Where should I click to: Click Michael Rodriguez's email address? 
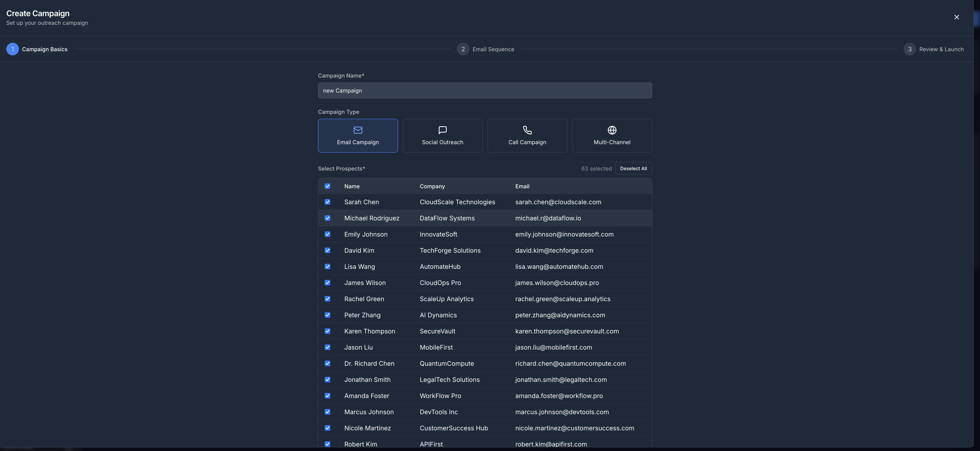pos(548,218)
